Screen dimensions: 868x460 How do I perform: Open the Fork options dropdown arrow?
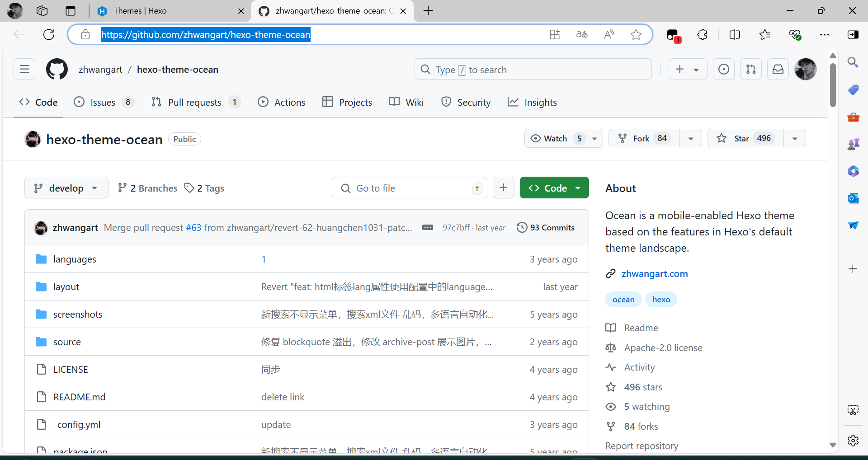click(x=691, y=138)
